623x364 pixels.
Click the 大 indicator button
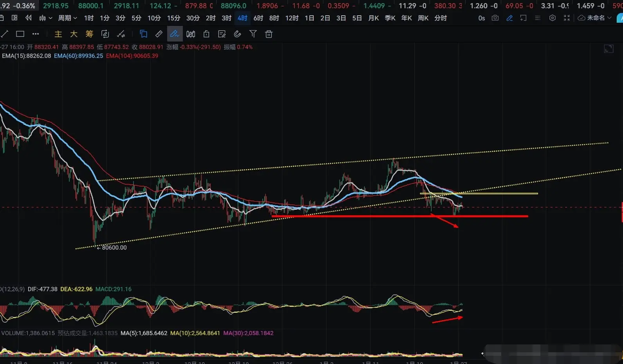point(74,34)
